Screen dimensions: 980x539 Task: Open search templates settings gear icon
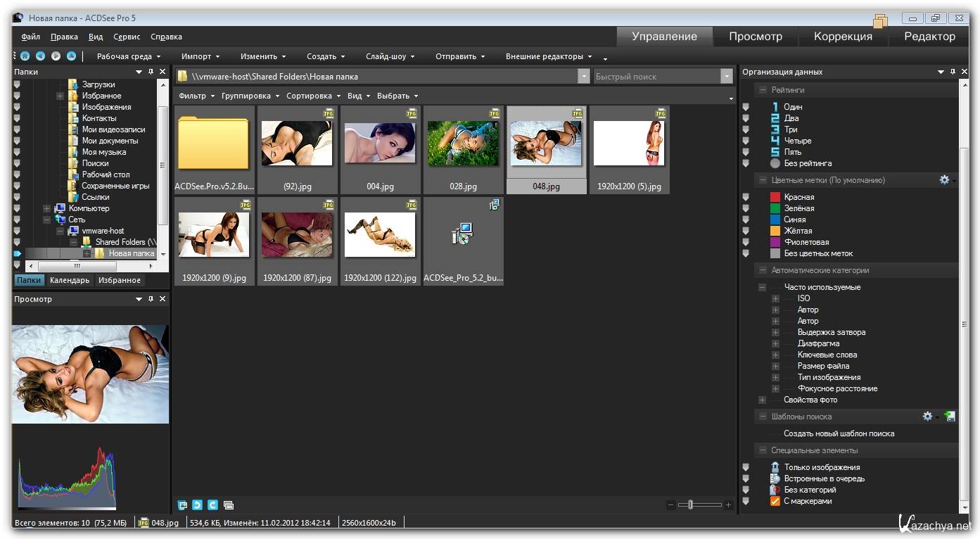pyautogui.click(x=927, y=417)
